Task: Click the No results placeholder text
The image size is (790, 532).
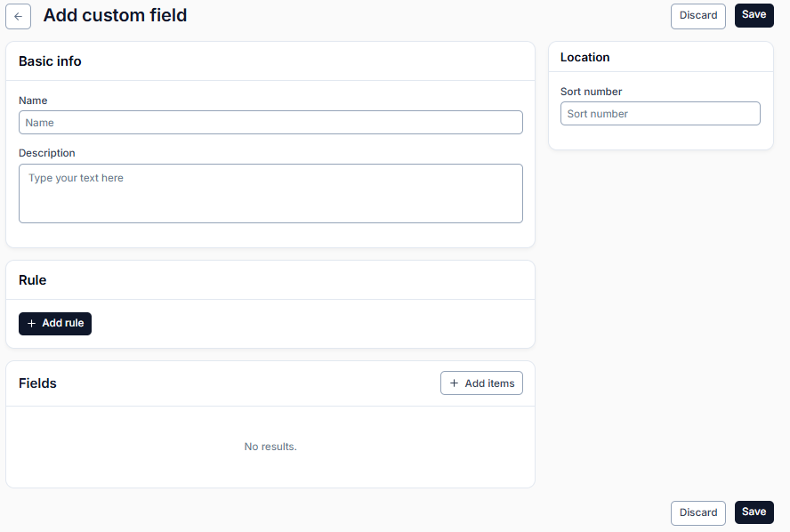Action: click(270, 447)
